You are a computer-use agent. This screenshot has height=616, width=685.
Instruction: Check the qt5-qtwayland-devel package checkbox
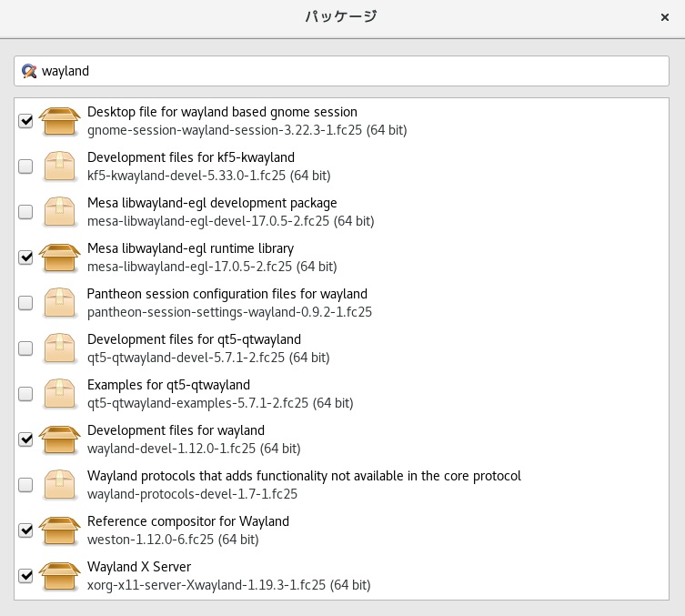pyautogui.click(x=25, y=348)
